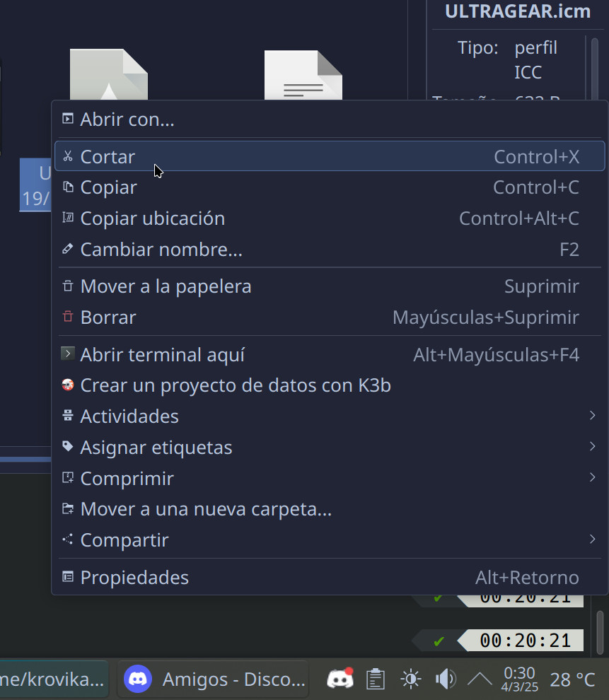Viewport: 609px width, 700px height.
Task: Click the text document file thumbnail
Action: [x=303, y=74]
